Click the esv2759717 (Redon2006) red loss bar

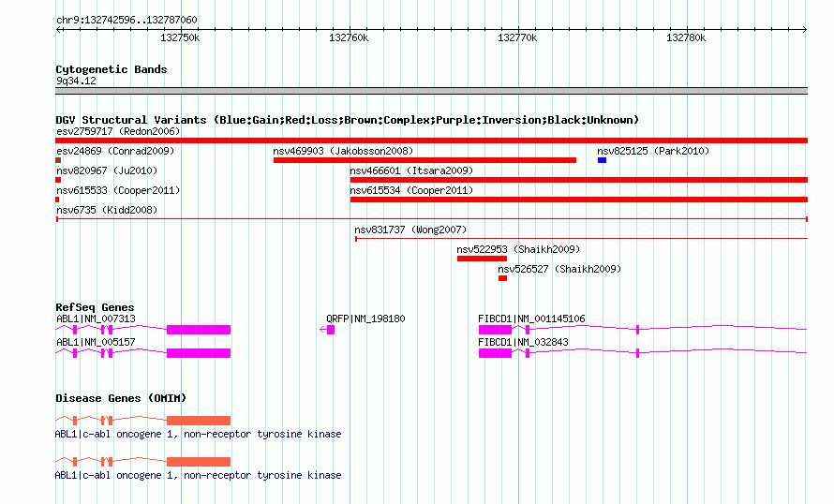tap(431, 141)
